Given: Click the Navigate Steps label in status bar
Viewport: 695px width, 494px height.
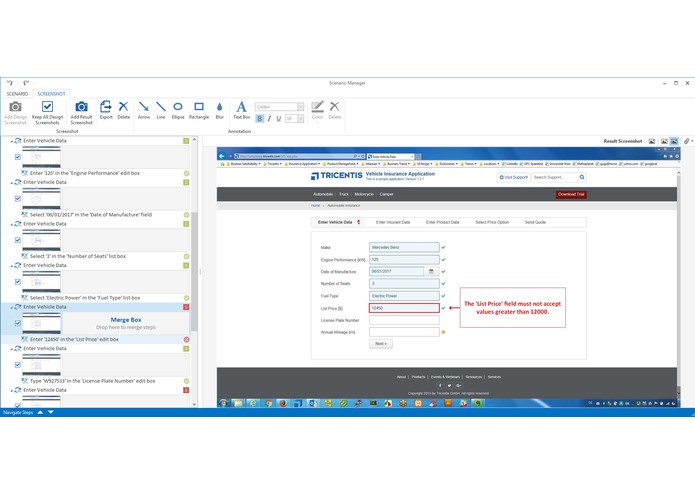Looking at the screenshot, I should [18, 412].
